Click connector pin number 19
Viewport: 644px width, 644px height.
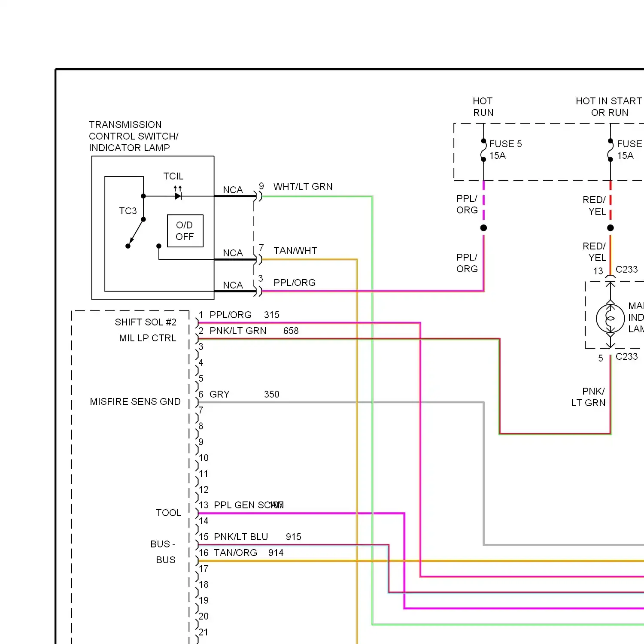pyautogui.click(x=204, y=601)
